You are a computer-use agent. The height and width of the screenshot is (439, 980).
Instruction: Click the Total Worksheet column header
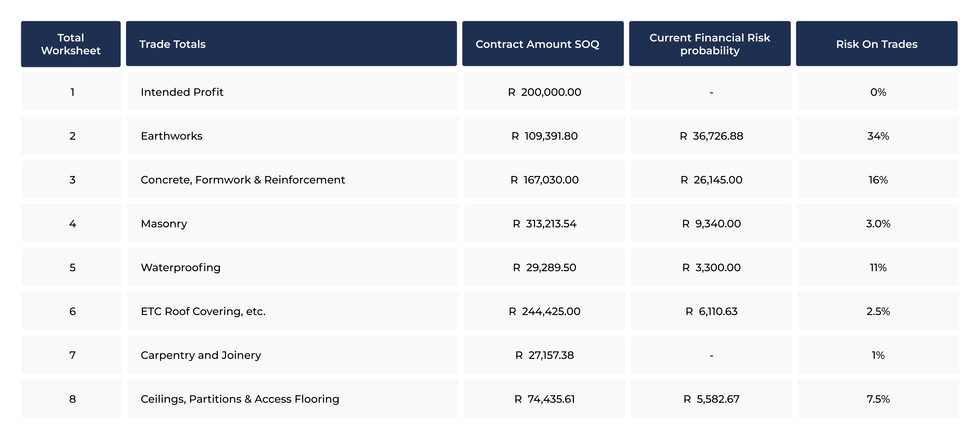pos(71,44)
